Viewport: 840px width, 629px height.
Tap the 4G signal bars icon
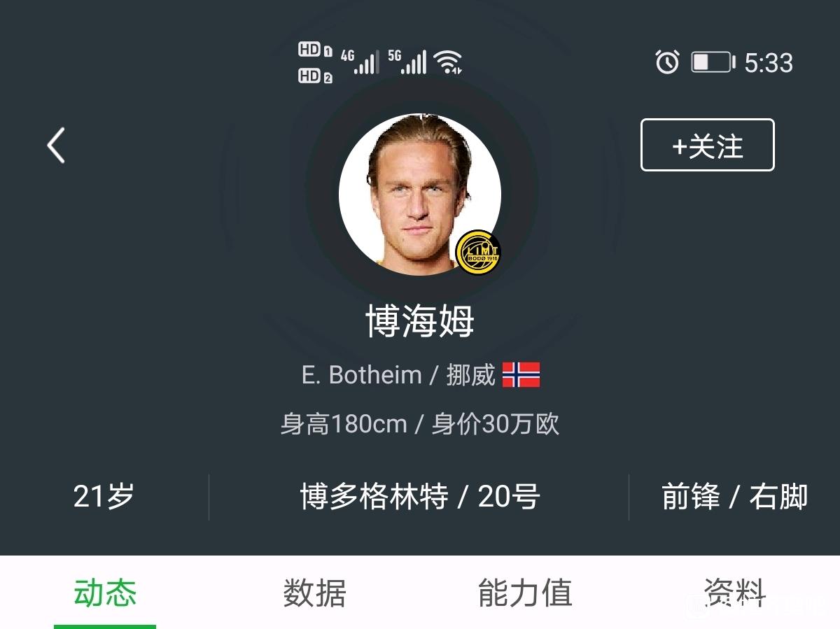point(360,62)
